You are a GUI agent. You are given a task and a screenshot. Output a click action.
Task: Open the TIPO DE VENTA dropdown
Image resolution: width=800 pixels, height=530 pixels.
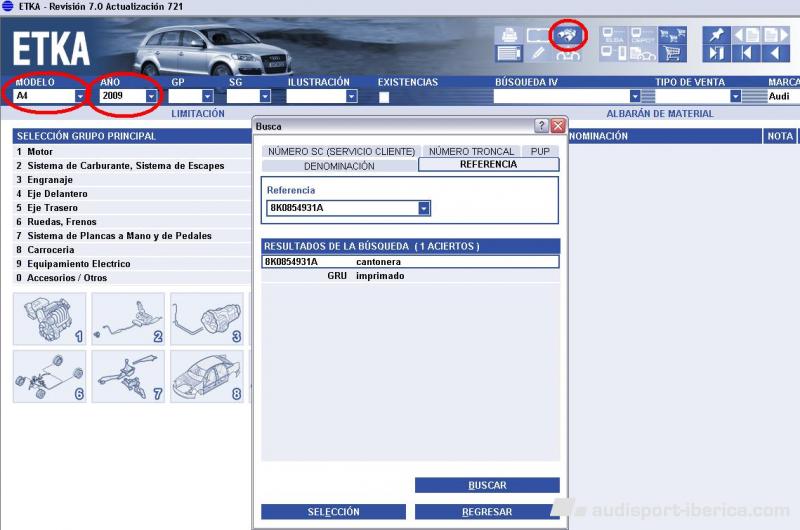pos(735,96)
